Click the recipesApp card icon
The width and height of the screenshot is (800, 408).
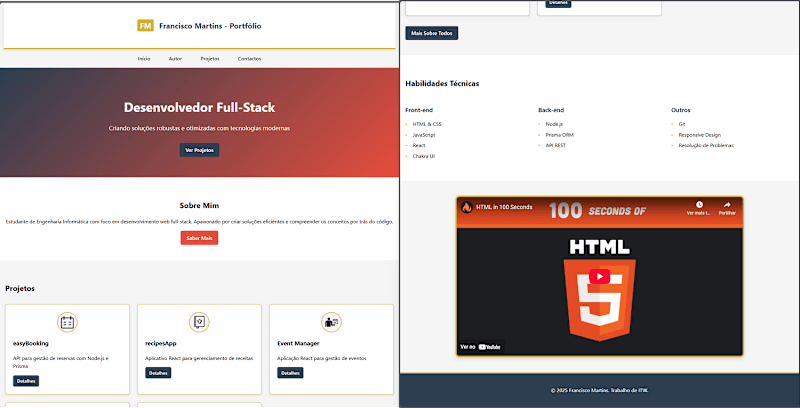(x=199, y=322)
